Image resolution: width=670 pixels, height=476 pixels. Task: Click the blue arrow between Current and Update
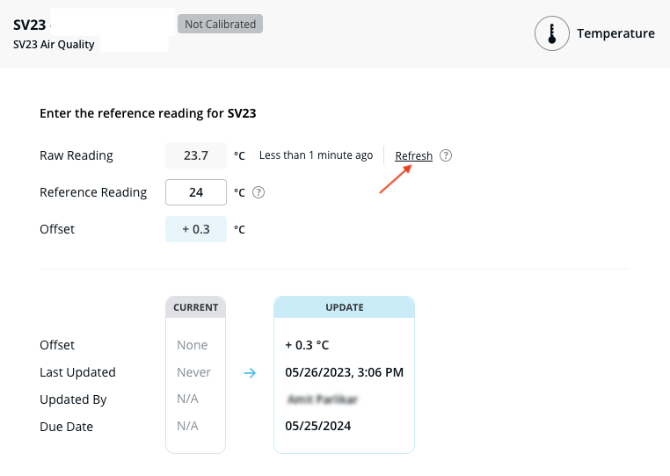pyautogui.click(x=250, y=373)
